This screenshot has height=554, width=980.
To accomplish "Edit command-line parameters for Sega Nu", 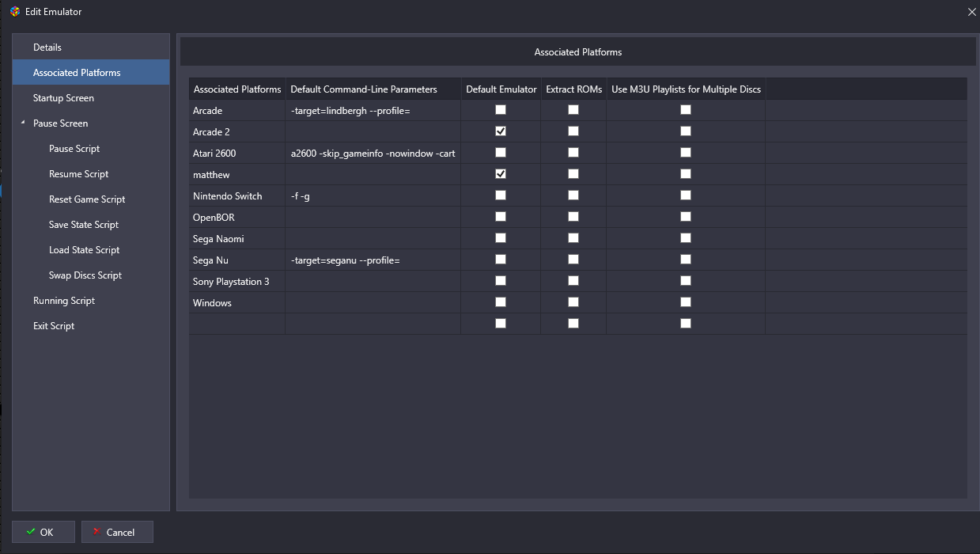I will 373,260.
